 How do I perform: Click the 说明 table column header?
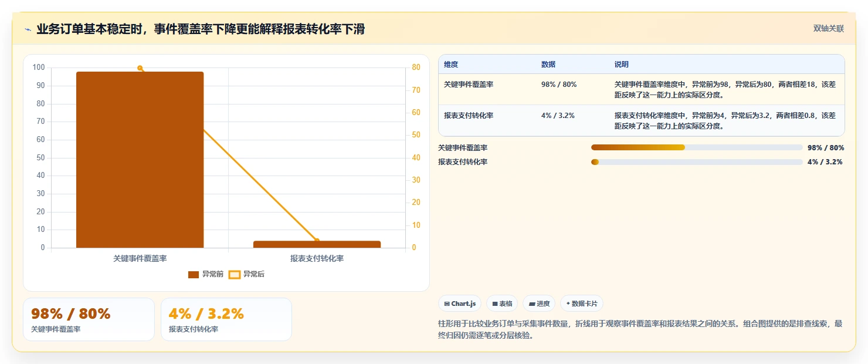622,65
